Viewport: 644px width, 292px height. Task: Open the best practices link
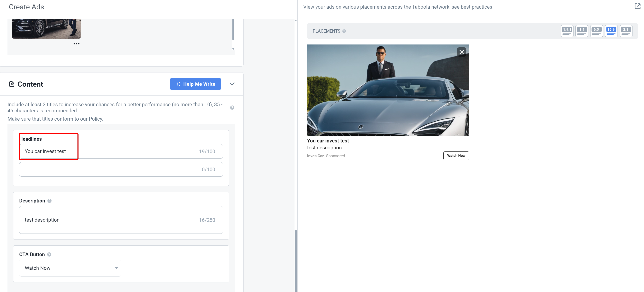click(476, 7)
